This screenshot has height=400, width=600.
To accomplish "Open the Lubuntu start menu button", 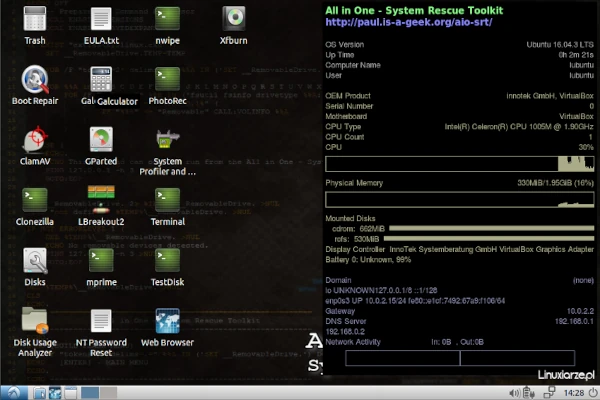I will pyautogui.click(x=14, y=393).
